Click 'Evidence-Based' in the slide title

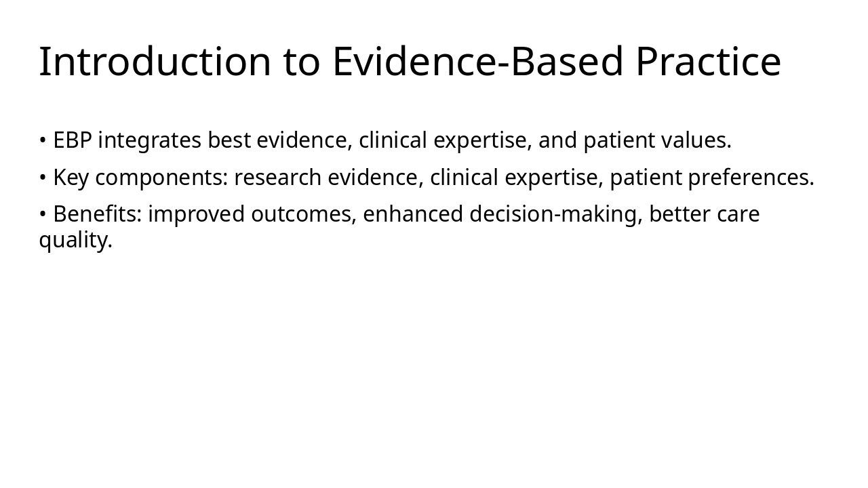(x=479, y=62)
